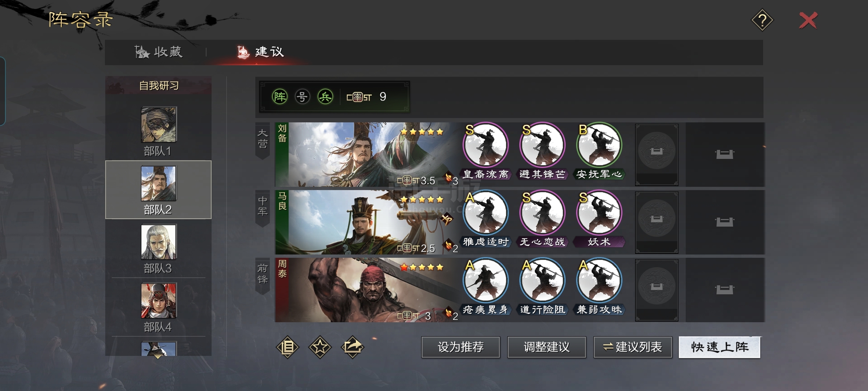Toggle the 阵 formation indicator
This screenshot has width=868, height=391.
click(280, 97)
